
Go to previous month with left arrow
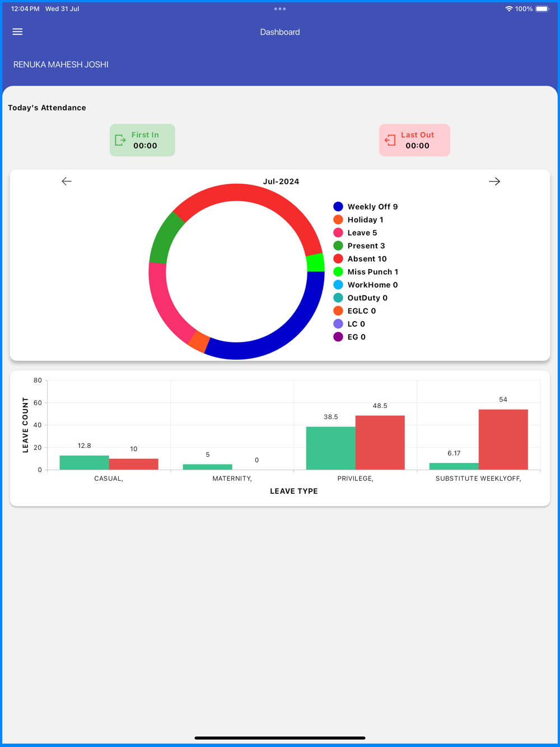[67, 181]
